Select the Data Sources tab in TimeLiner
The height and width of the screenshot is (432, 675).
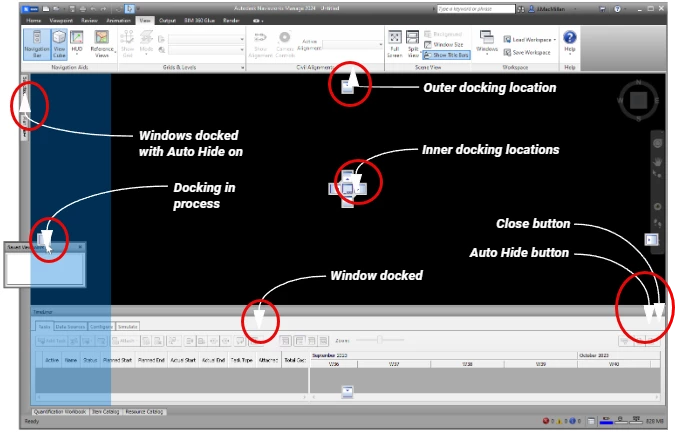click(x=70, y=327)
